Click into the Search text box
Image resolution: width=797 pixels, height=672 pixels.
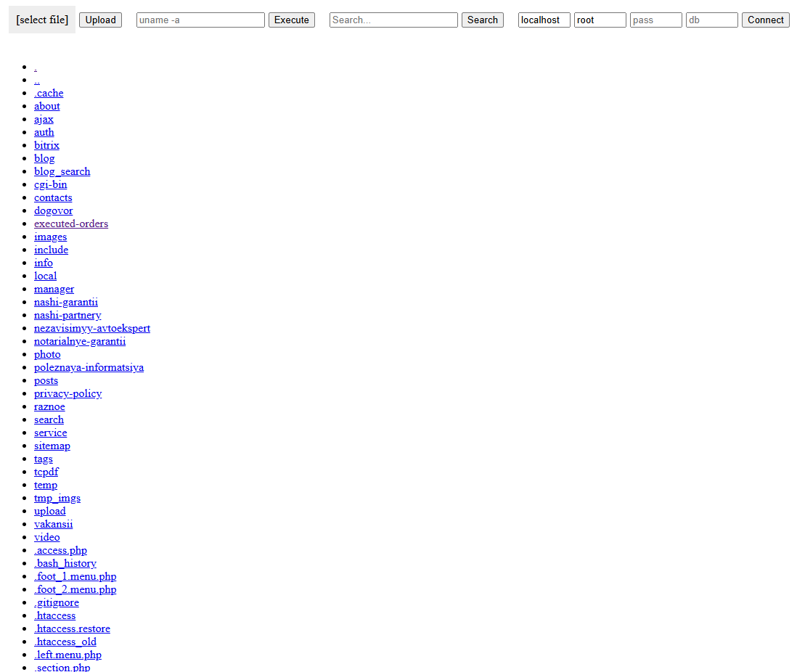393,20
